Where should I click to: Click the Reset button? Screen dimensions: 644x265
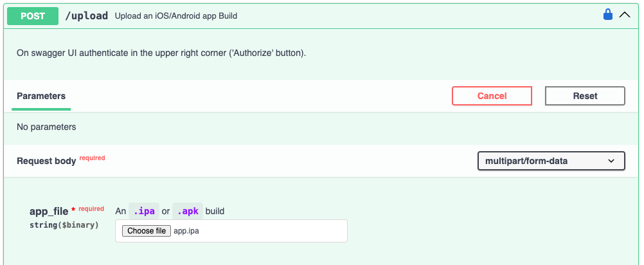click(x=586, y=96)
